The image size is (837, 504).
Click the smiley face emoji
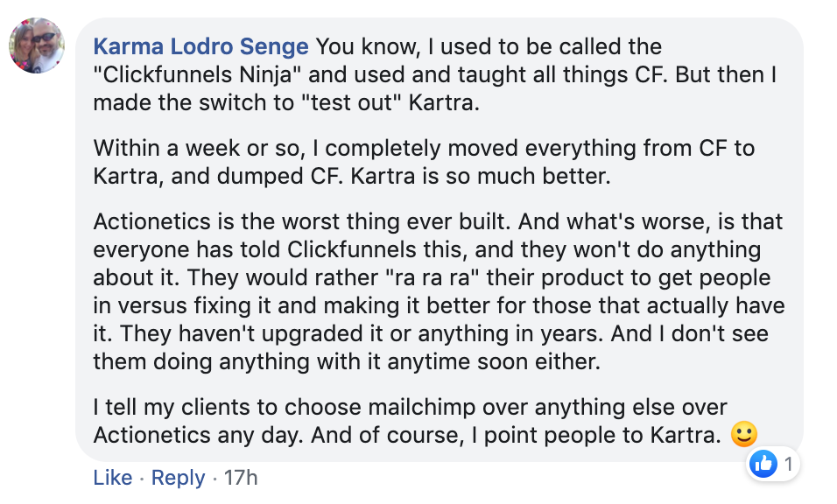[x=742, y=435]
